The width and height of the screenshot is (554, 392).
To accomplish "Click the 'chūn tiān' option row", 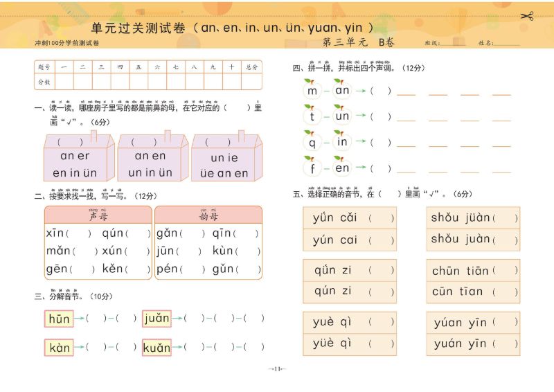I will (474, 270).
